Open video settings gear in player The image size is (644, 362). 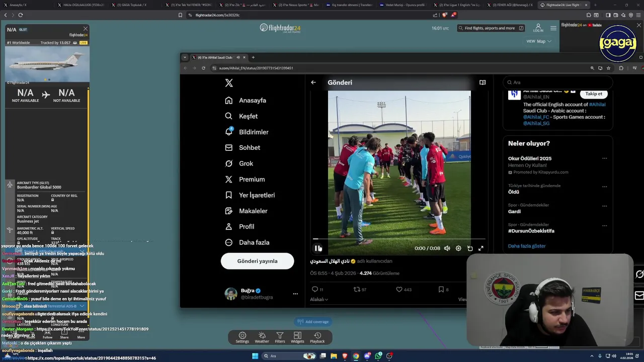(458, 248)
